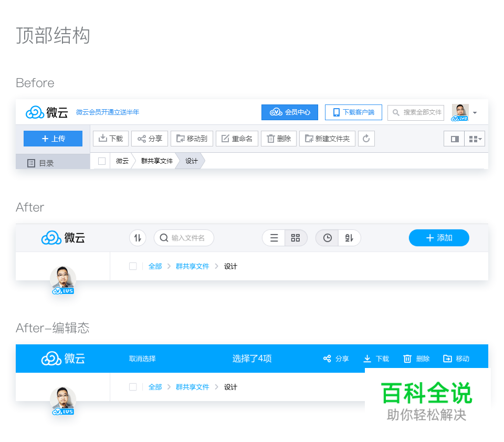Click the recent files clock icon
The height and width of the screenshot is (442, 504).
click(327, 238)
